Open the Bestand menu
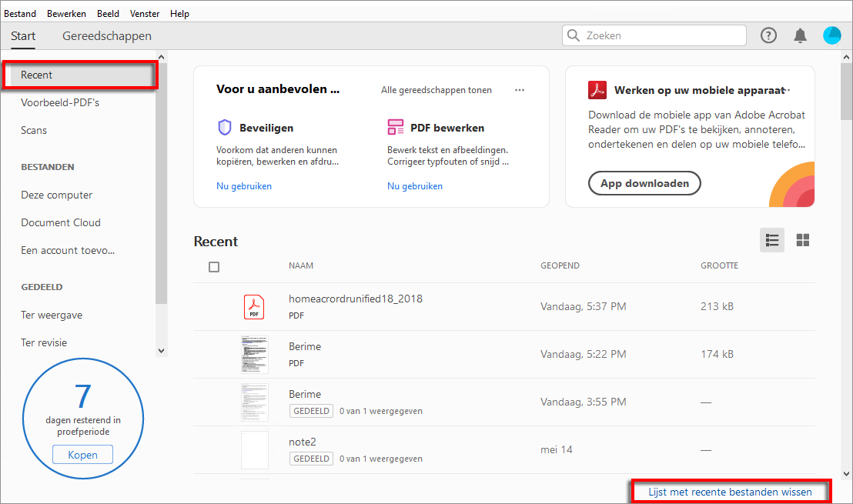853x504 pixels. coord(19,14)
